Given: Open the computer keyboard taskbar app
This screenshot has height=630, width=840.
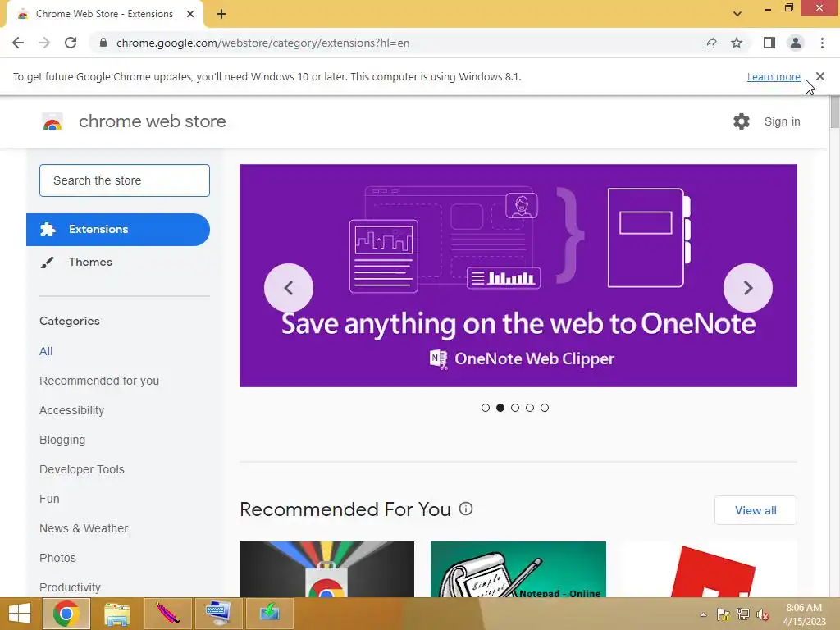Looking at the screenshot, I should [x=218, y=614].
